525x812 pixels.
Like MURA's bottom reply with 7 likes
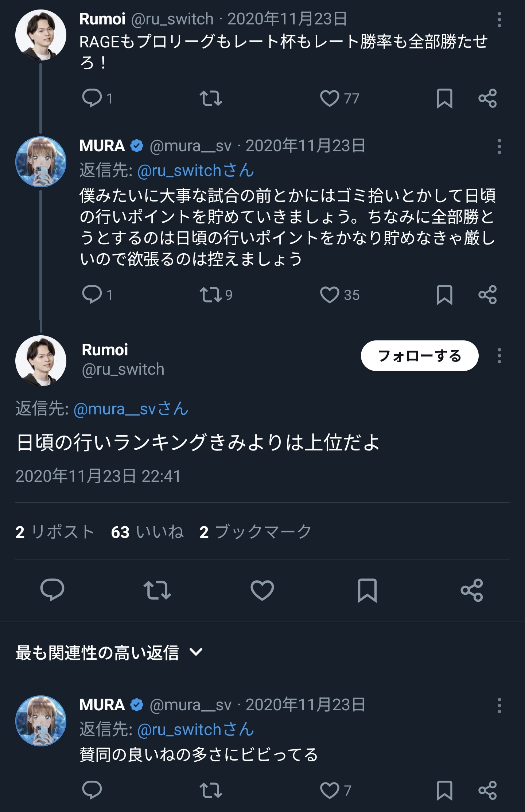[x=330, y=790]
